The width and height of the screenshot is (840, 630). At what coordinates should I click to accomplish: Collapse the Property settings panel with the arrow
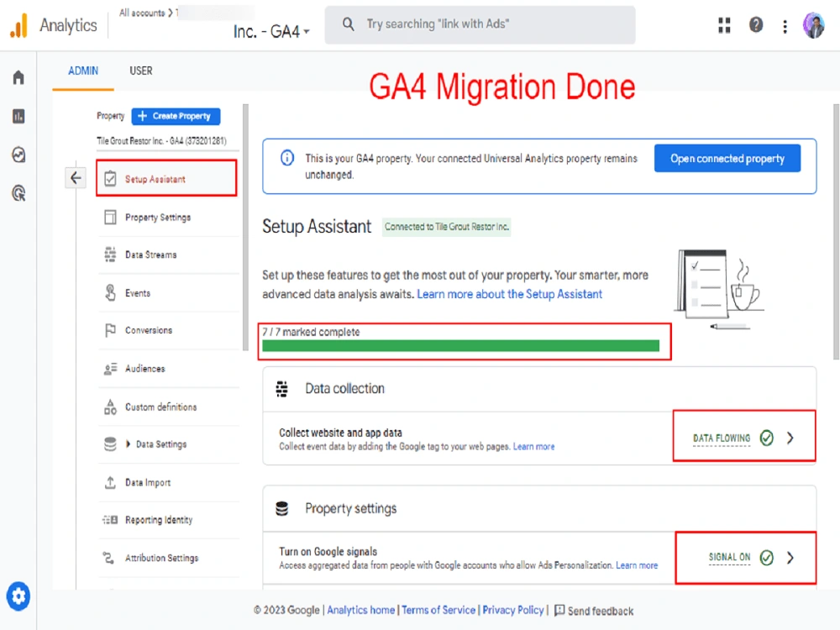pyautogui.click(x=76, y=177)
